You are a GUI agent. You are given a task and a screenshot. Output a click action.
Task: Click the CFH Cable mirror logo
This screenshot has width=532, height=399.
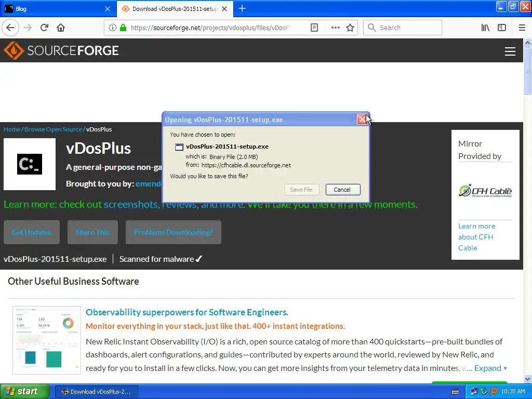coord(485,191)
